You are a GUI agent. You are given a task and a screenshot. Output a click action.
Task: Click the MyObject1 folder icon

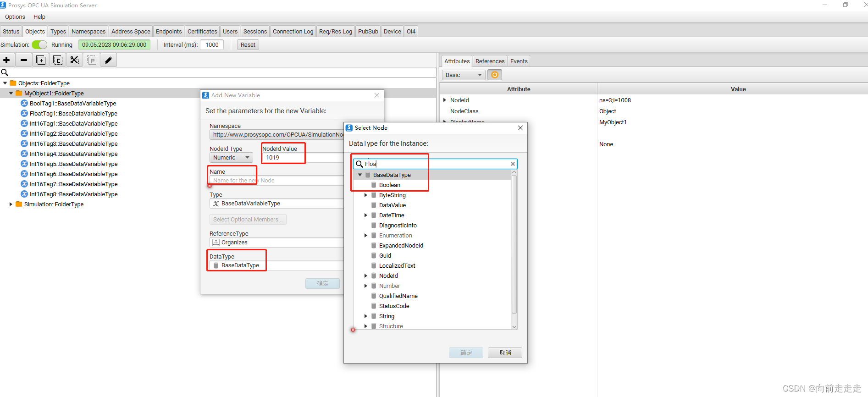coord(19,93)
